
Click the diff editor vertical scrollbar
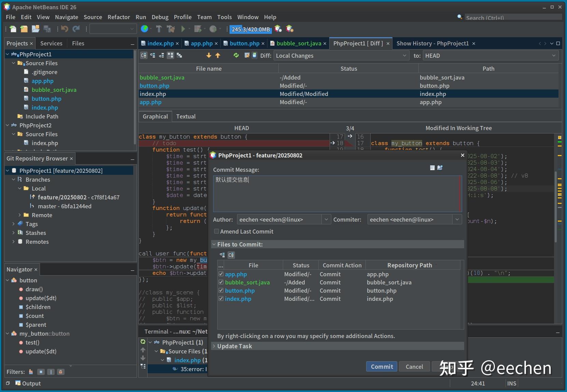(556, 207)
